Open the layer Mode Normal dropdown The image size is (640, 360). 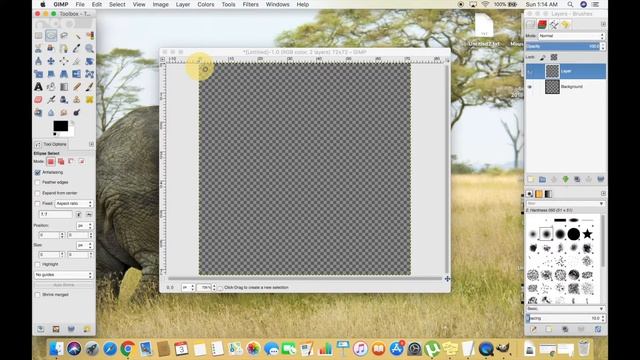coord(571,36)
